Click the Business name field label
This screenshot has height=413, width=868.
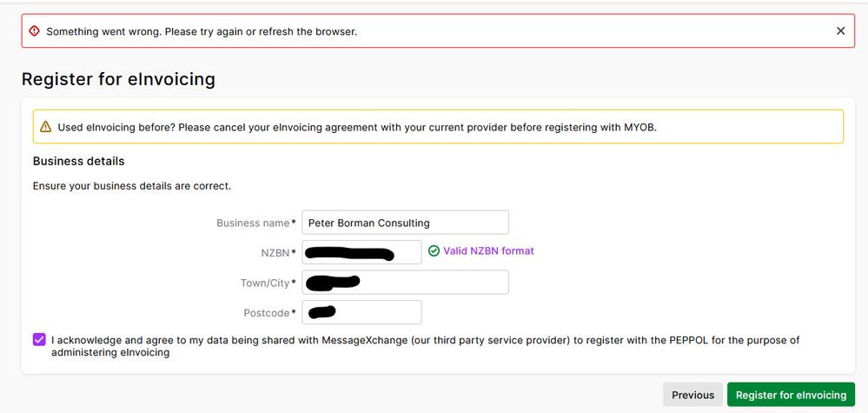point(253,223)
